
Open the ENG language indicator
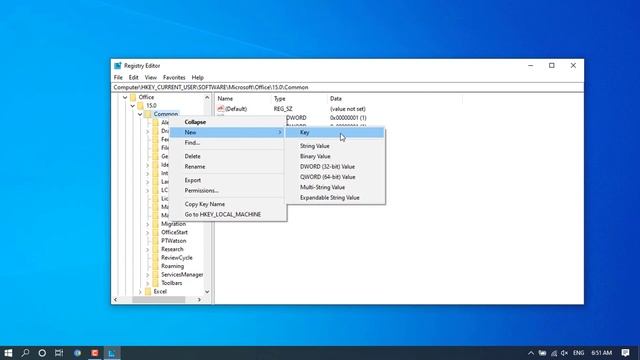click(578, 353)
